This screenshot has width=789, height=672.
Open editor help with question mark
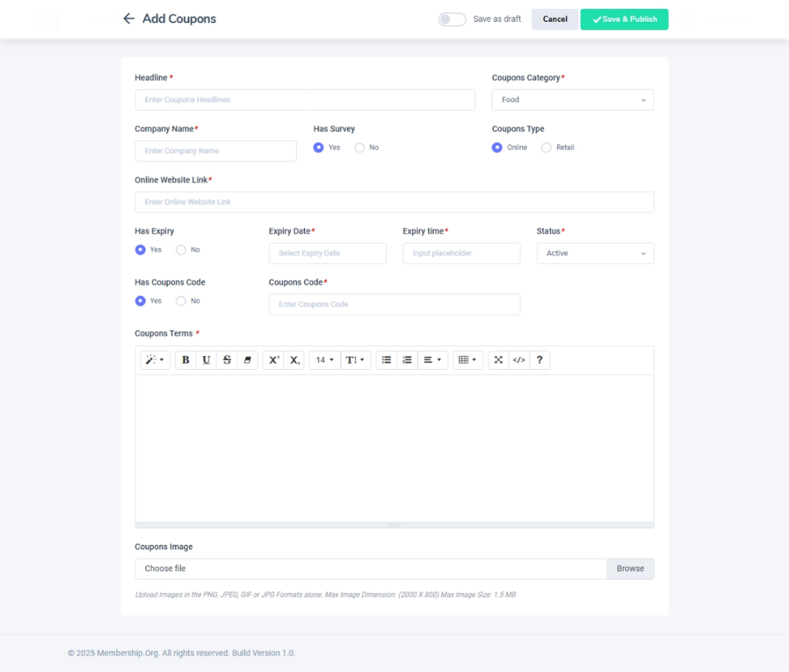pyautogui.click(x=540, y=360)
